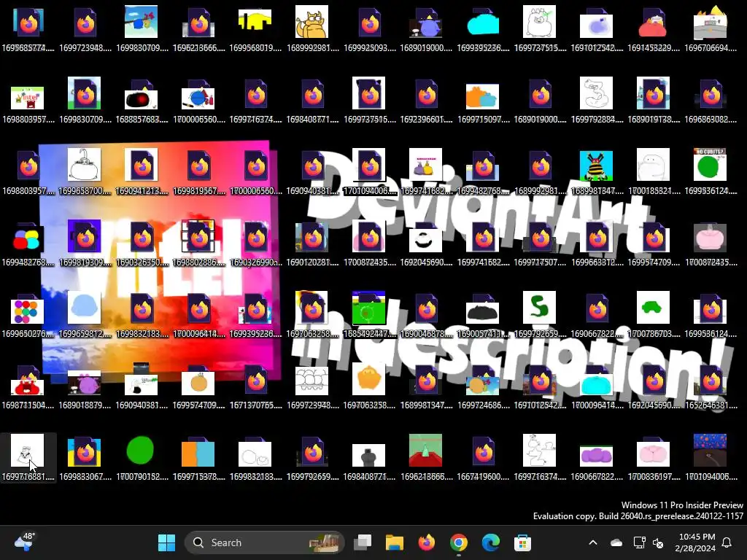The width and height of the screenshot is (747, 560).
Task: Select the Firefox file 1700096414 with sunset
Action: click(198, 314)
